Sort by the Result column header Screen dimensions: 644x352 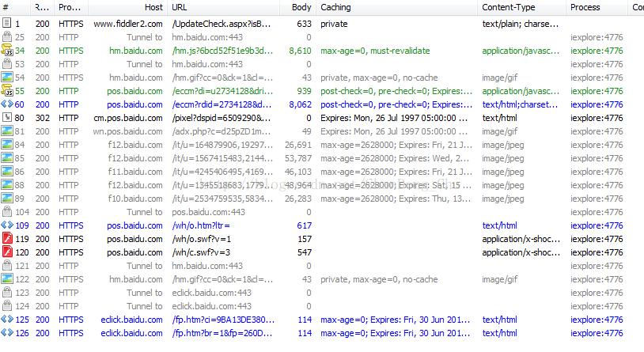pyautogui.click(x=43, y=7)
